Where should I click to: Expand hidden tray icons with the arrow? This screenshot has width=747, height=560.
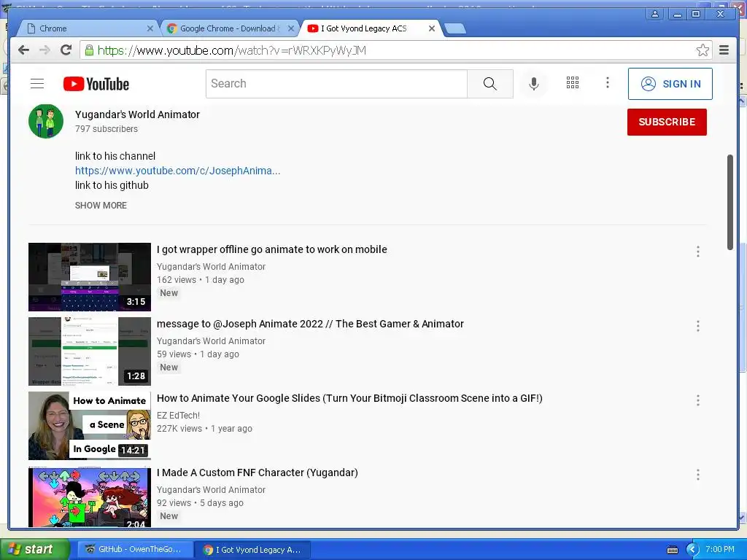point(693,550)
